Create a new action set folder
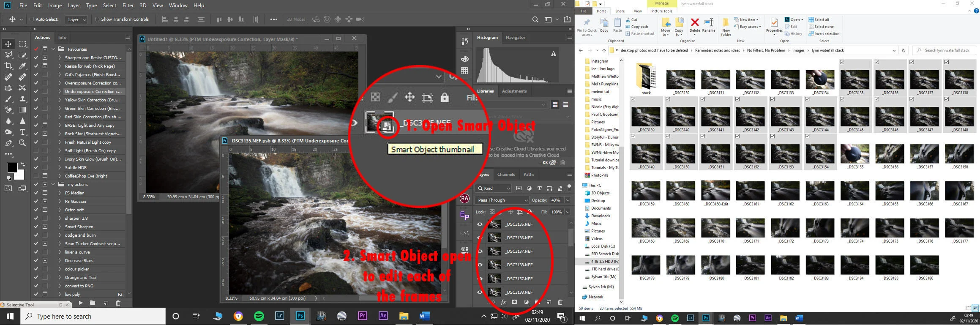The image size is (980, 325). click(x=93, y=303)
